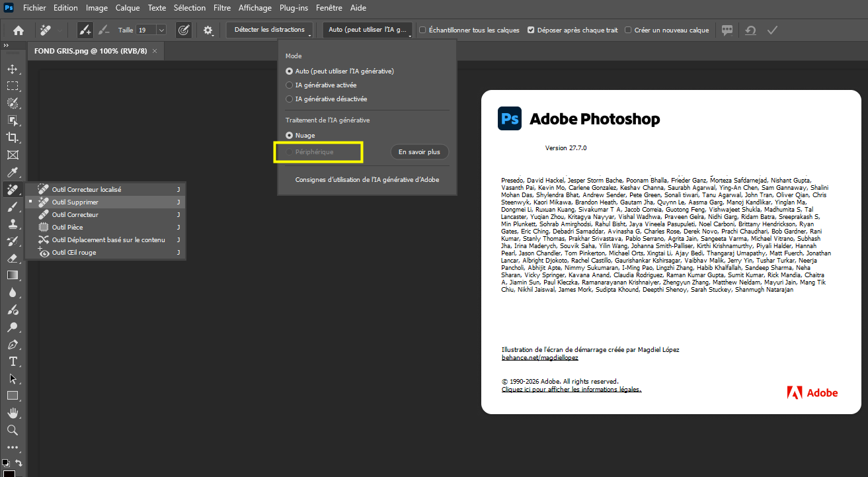Select the Type (T) tool
868x477 pixels.
[12, 361]
